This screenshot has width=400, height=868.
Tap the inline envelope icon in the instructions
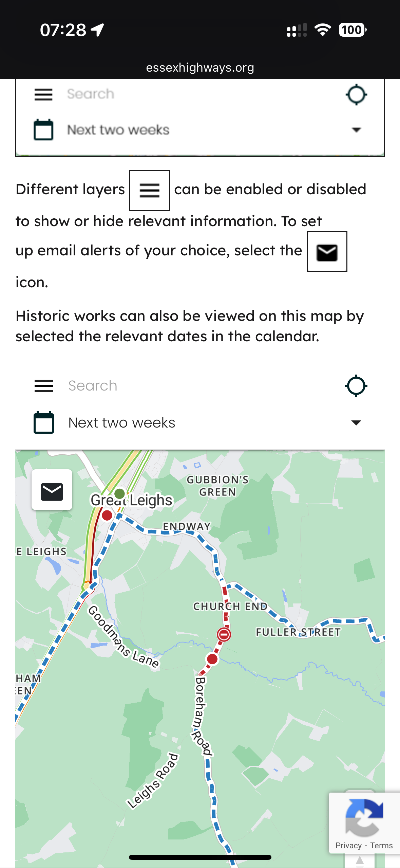click(x=327, y=252)
